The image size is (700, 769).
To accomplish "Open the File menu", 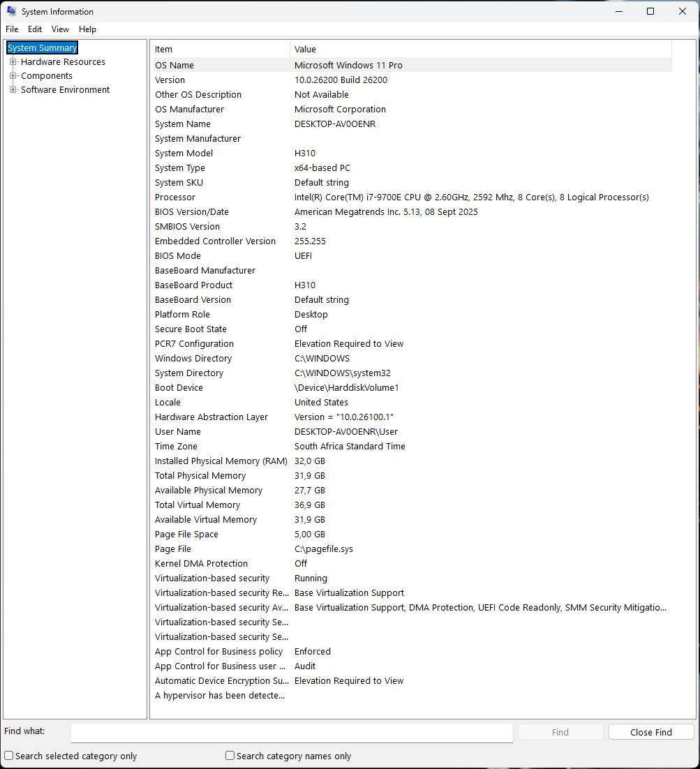I will [x=12, y=29].
